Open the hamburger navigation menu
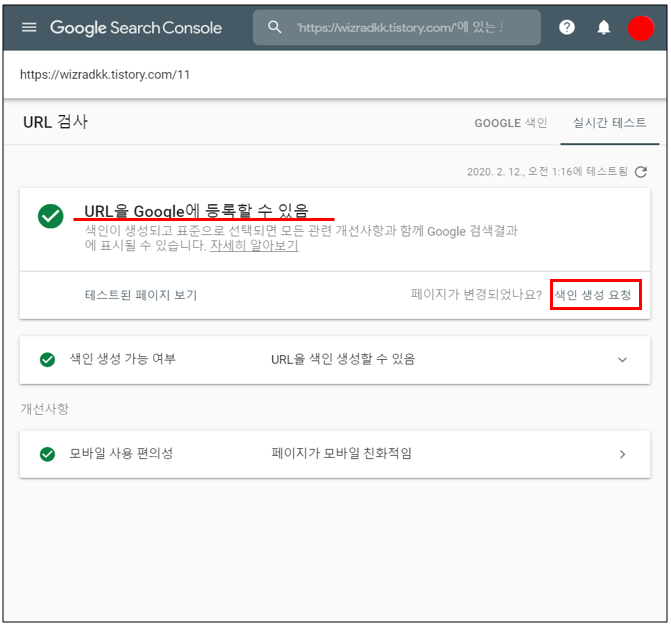The height and width of the screenshot is (628, 671). [x=29, y=28]
